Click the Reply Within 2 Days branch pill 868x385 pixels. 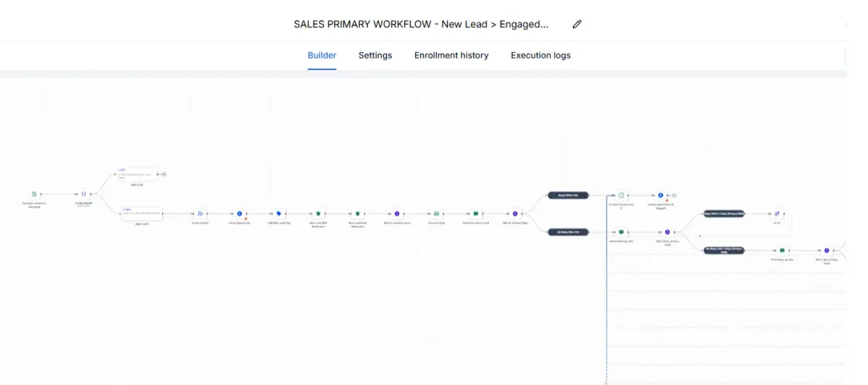click(724, 213)
